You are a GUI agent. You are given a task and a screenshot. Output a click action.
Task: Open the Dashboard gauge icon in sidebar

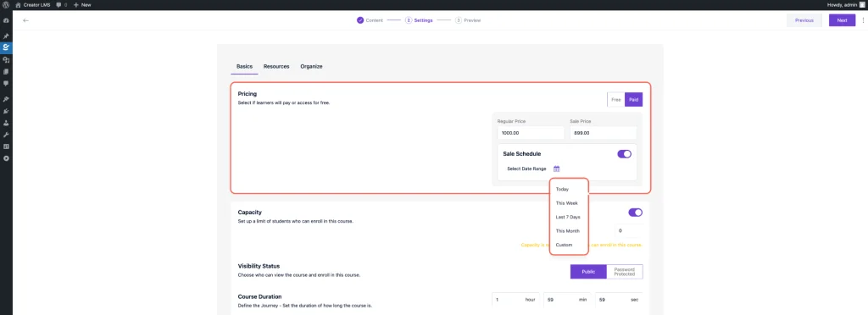(6, 20)
